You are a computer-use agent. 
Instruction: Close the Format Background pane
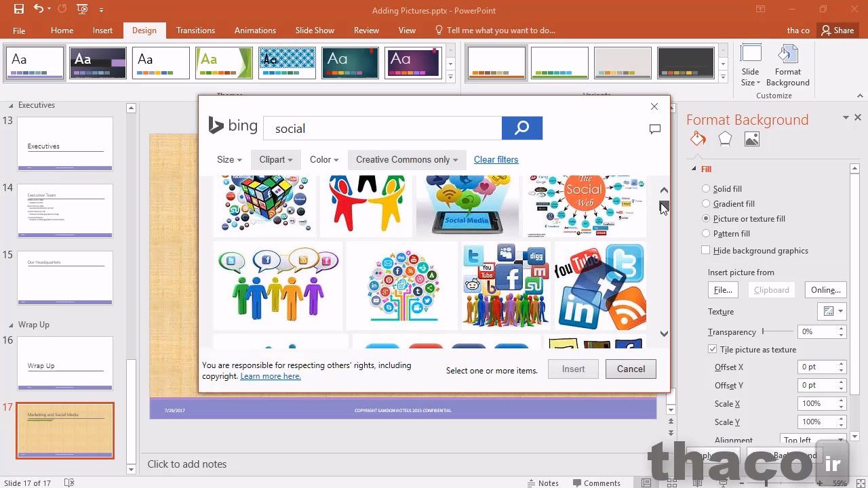pos(857,117)
